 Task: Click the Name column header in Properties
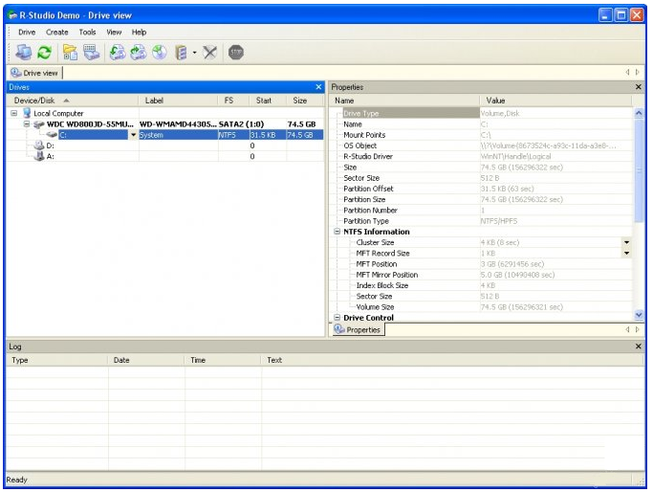pos(404,100)
